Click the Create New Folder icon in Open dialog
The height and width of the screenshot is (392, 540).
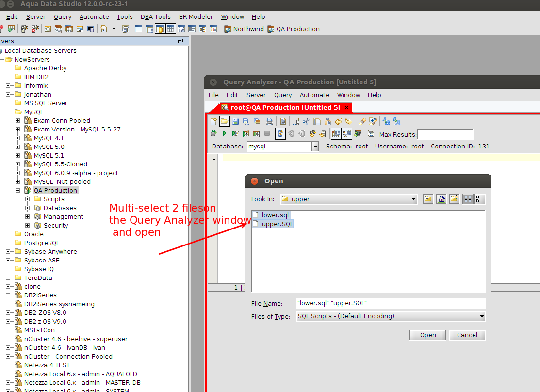click(x=454, y=199)
